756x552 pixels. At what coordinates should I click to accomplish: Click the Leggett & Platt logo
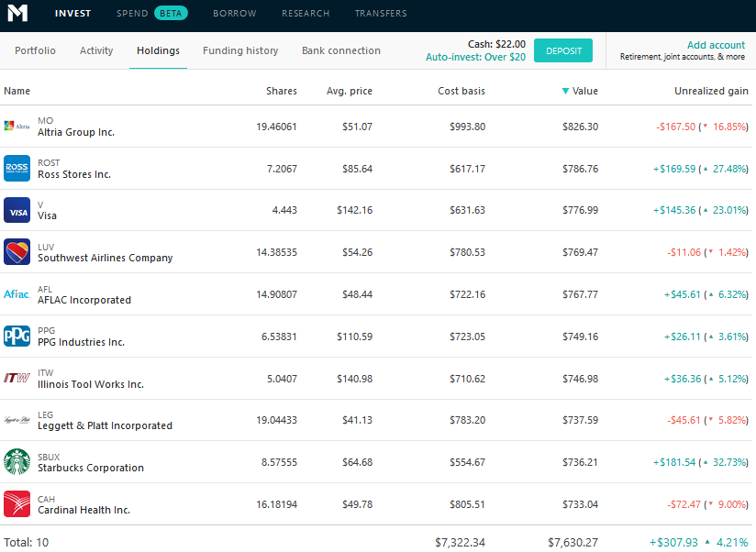[x=17, y=420]
